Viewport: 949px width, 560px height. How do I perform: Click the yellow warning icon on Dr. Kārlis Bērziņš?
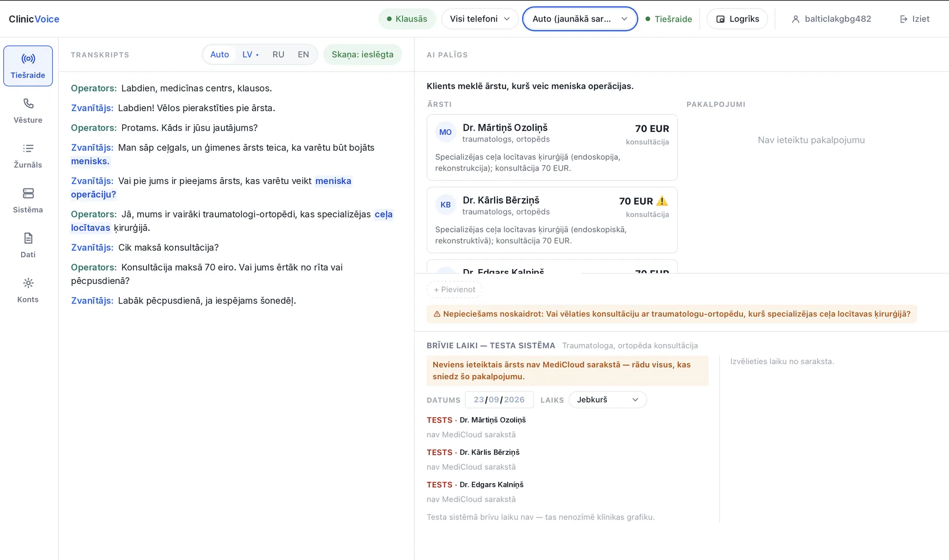(x=662, y=201)
